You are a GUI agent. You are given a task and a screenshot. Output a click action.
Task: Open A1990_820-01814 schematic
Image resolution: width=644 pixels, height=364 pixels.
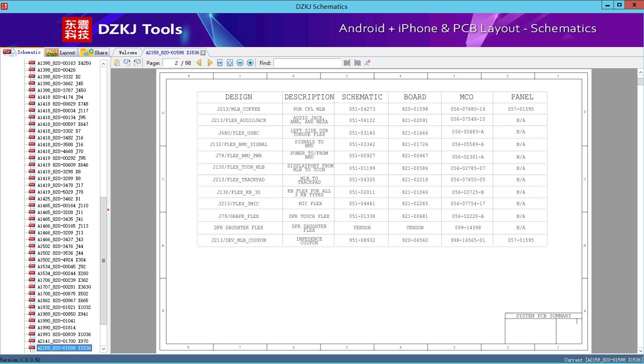point(56,328)
